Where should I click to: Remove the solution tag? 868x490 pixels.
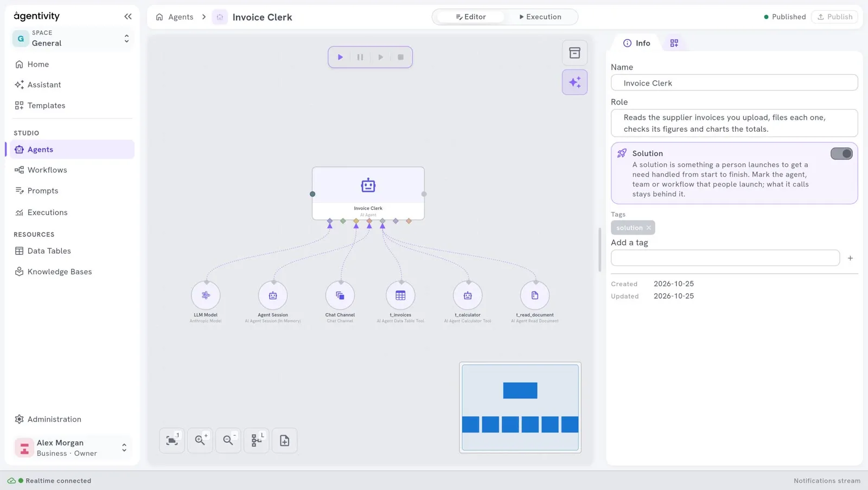click(649, 228)
